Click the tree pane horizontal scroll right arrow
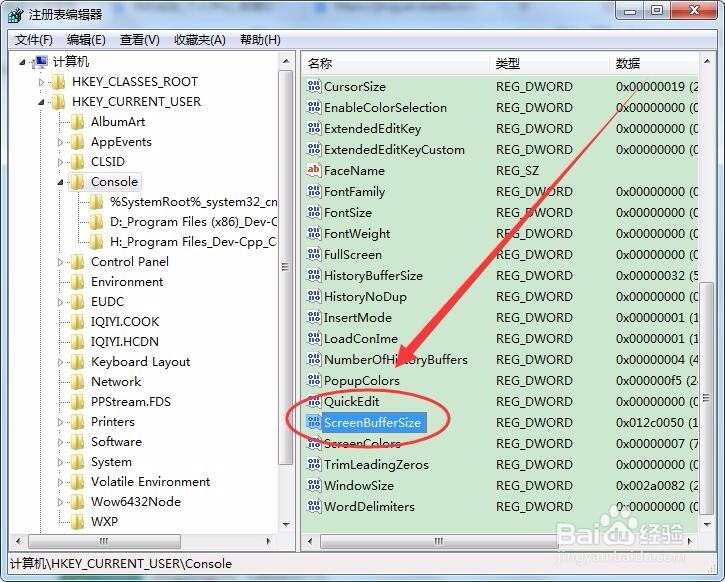Image resolution: width=725 pixels, height=582 pixels. click(269, 540)
